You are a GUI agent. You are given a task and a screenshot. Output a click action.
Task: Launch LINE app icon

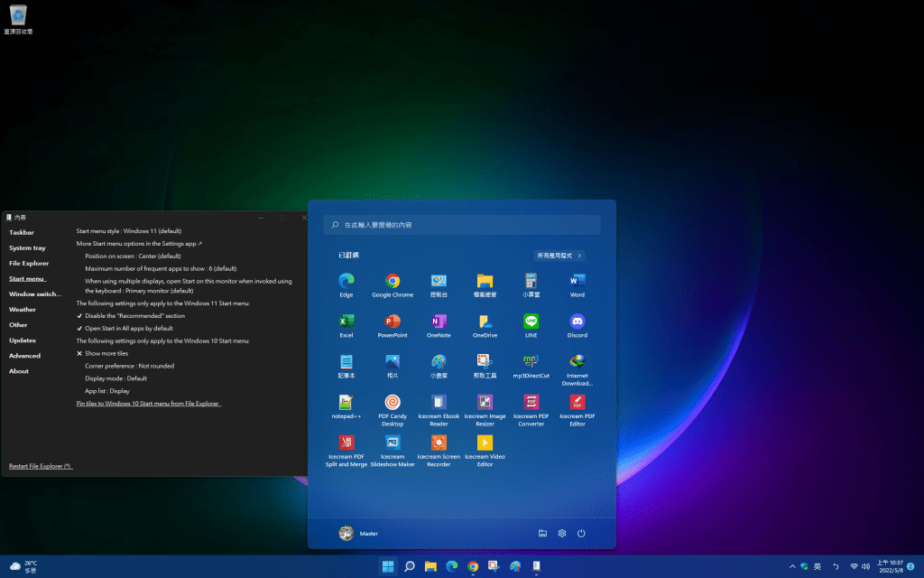[x=531, y=322]
